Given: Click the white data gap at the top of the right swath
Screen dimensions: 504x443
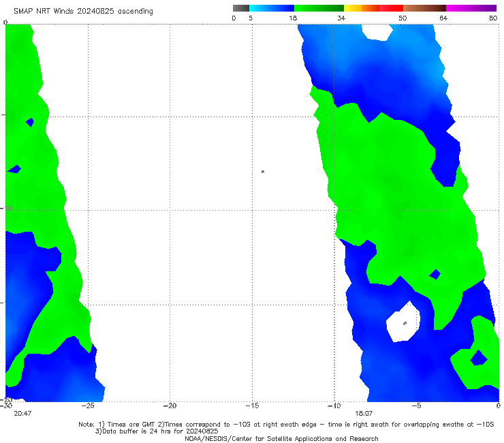Looking at the screenshot, I should pos(377,32).
